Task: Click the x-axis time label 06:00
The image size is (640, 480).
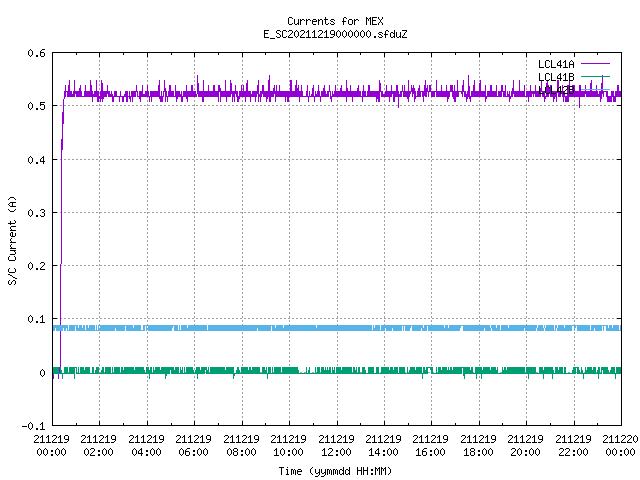Action: (193, 452)
